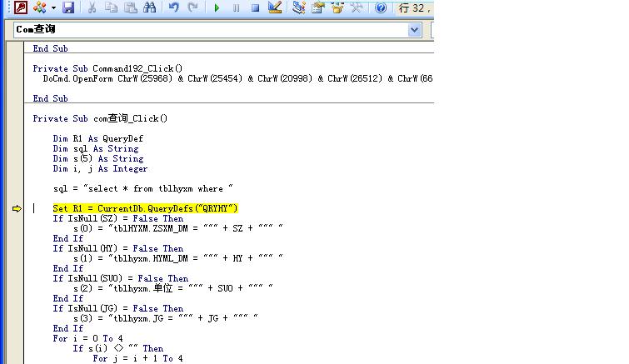629x364 pixels.
Task: Click the line For i = 0 To 4
Action: 87,339
